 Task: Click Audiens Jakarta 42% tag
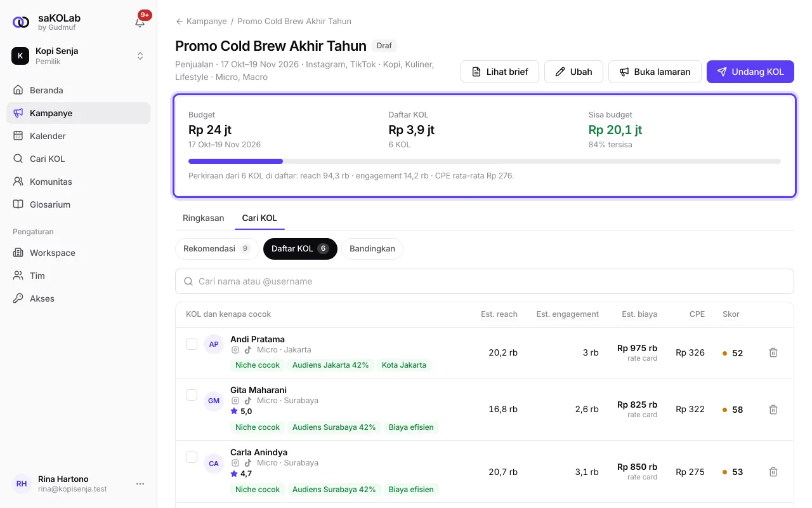pos(331,365)
